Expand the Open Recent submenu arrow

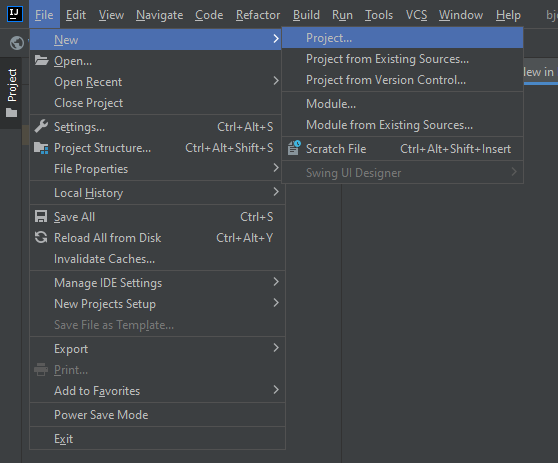click(276, 81)
